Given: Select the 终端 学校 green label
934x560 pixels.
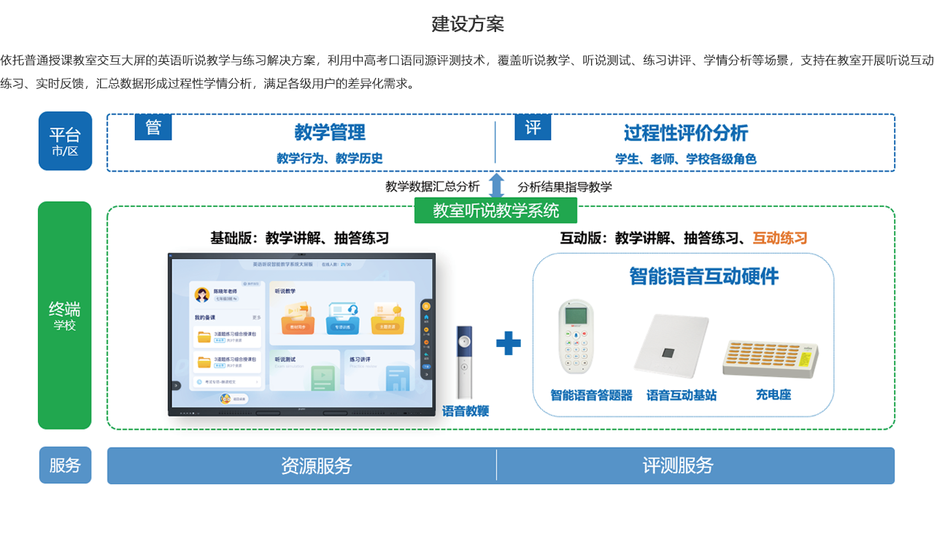Looking at the screenshot, I should click(x=65, y=315).
